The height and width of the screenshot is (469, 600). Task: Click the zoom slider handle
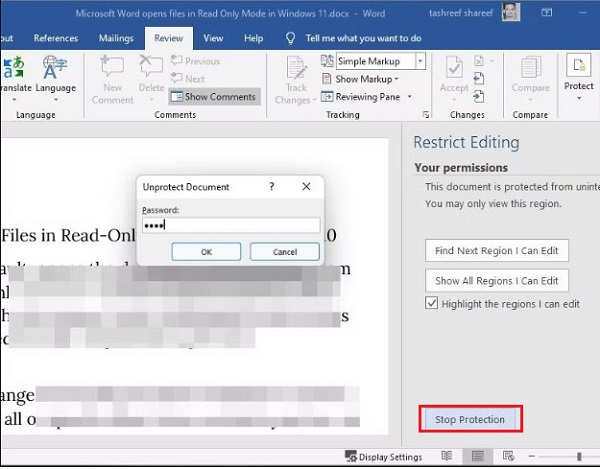coord(579,456)
